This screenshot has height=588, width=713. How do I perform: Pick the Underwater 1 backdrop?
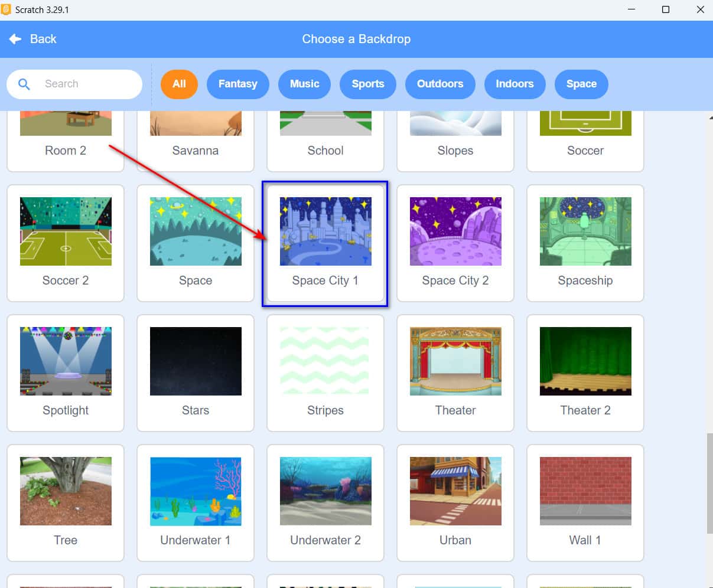click(x=196, y=502)
